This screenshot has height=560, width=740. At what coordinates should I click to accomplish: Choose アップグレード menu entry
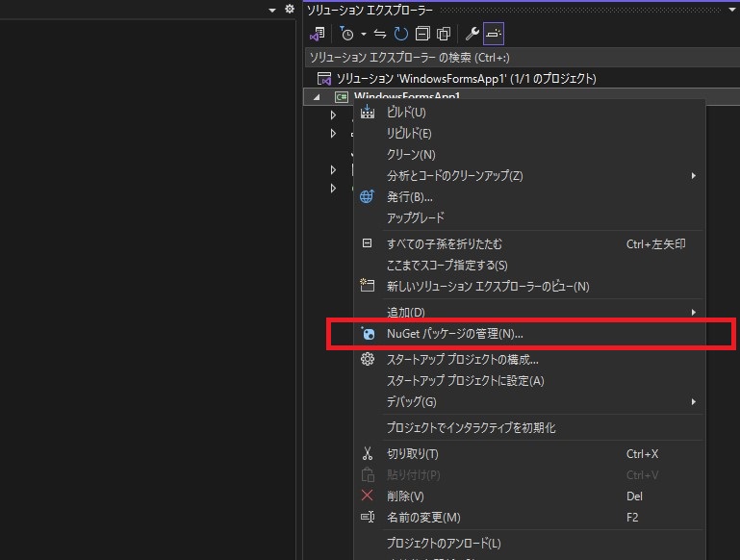point(416,218)
